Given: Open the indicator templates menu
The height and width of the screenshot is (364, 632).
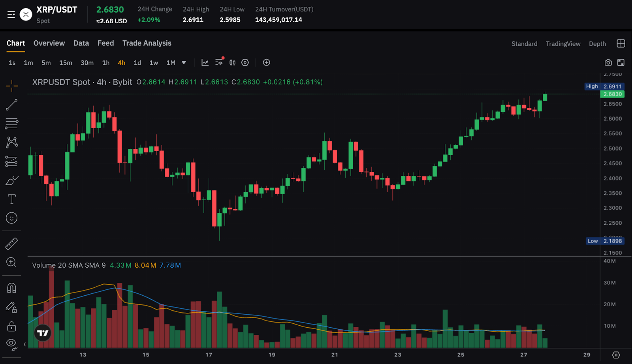Looking at the screenshot, I should click(219, 62).
